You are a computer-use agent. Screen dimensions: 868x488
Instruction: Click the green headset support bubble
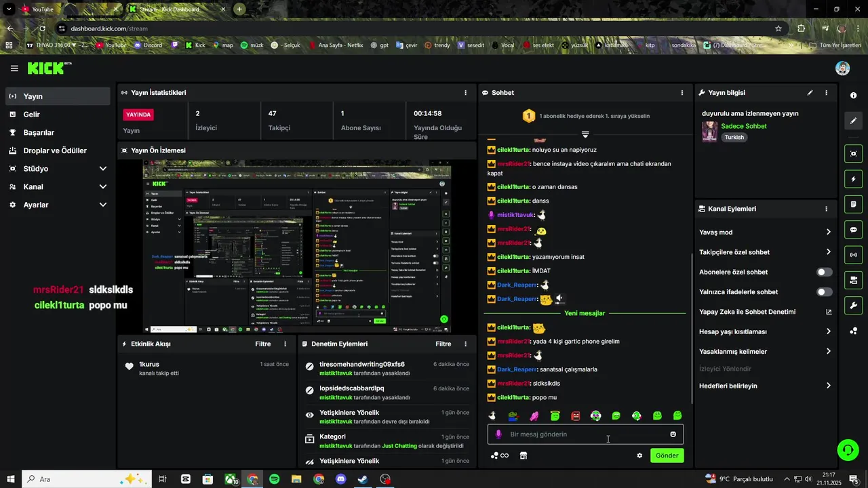click(846, 449)
